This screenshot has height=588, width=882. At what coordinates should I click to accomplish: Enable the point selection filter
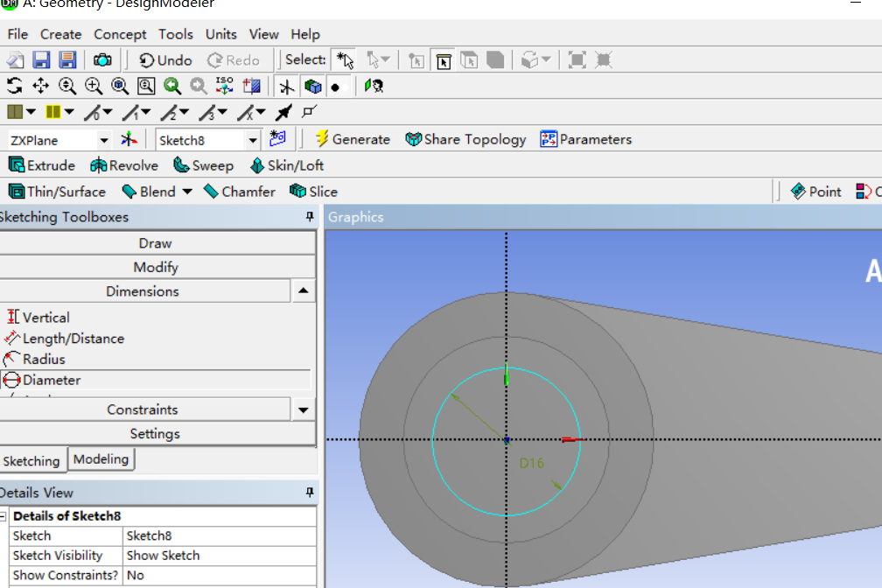[416, 59]
